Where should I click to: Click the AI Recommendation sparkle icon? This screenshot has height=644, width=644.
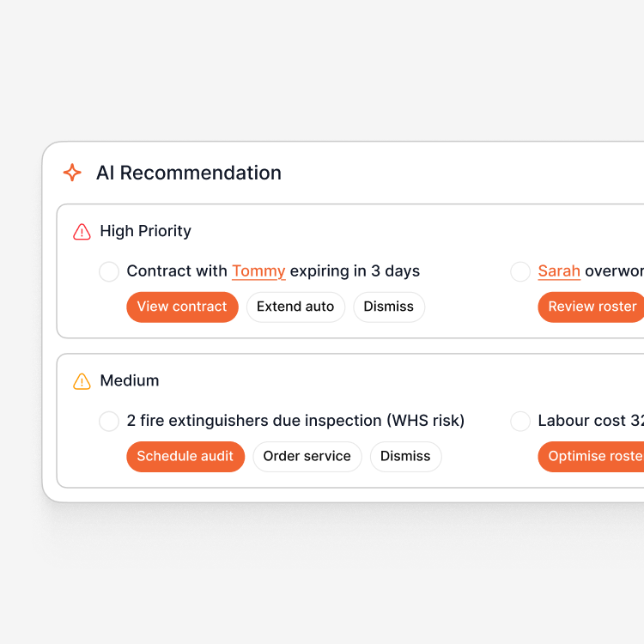pos(73,173)
